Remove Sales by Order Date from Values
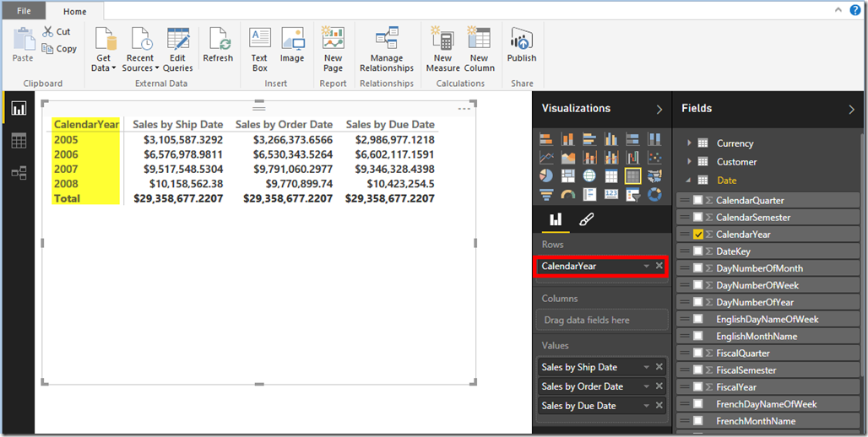868x437 pixels. [659, 386]
